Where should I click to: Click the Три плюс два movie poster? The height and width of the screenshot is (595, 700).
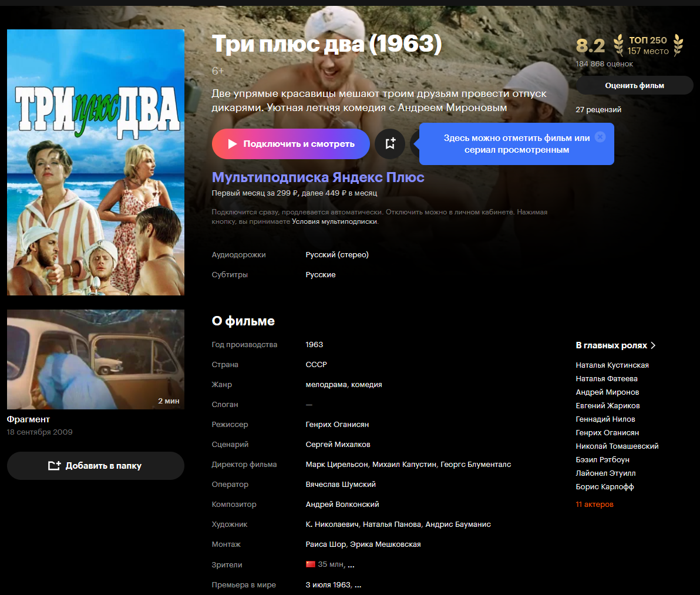(96, 163)
